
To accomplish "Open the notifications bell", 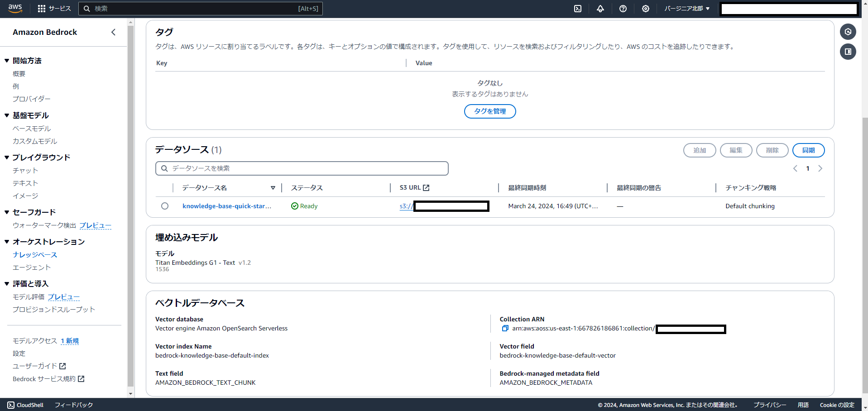I will [600, 9].
